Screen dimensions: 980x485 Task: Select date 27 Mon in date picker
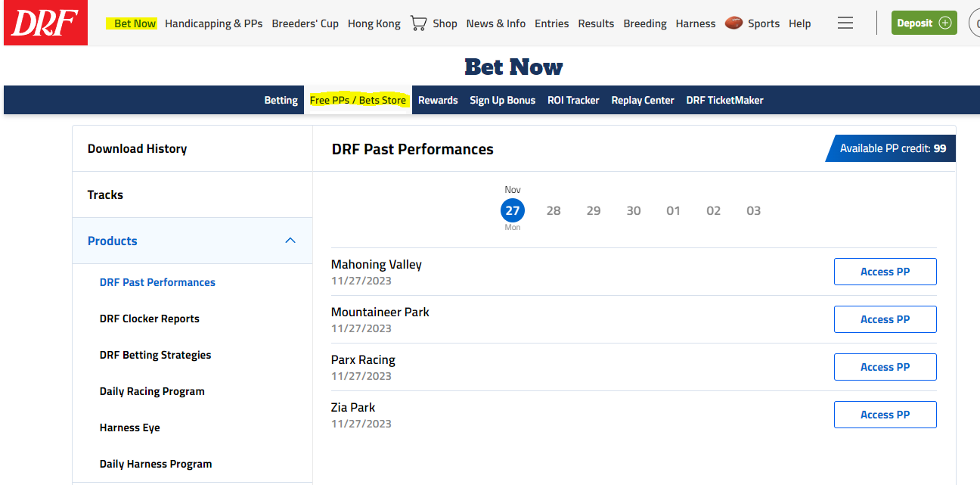[x=513, y=210]
